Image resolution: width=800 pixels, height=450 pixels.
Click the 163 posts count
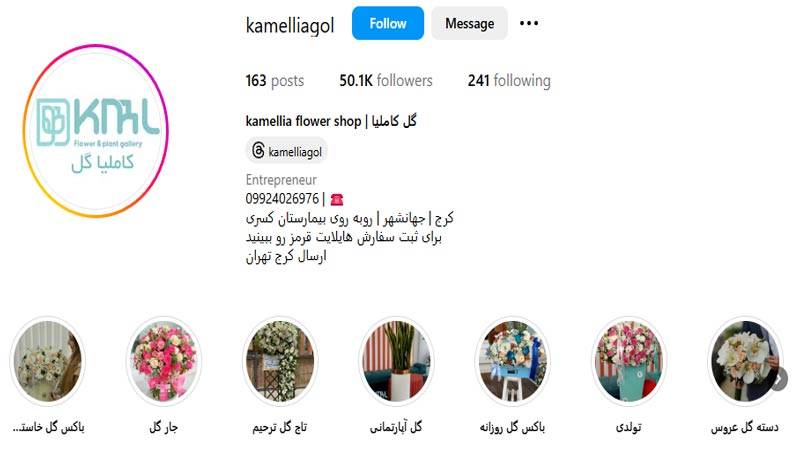pyautogui.click(x=274, y=80)
